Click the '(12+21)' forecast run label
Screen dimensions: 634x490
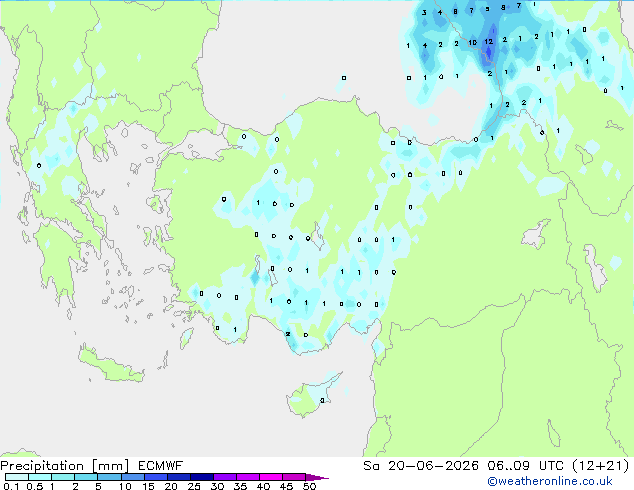(601, 466)
